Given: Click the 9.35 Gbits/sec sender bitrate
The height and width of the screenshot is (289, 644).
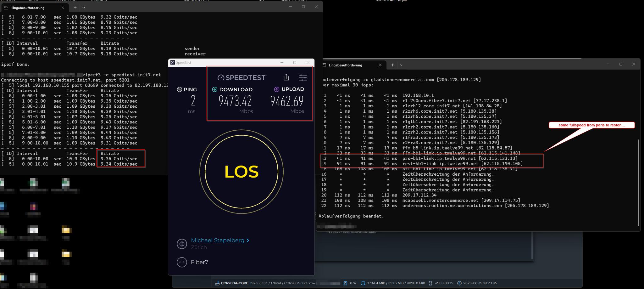Looking at the screenshot, I should point(119,159).
